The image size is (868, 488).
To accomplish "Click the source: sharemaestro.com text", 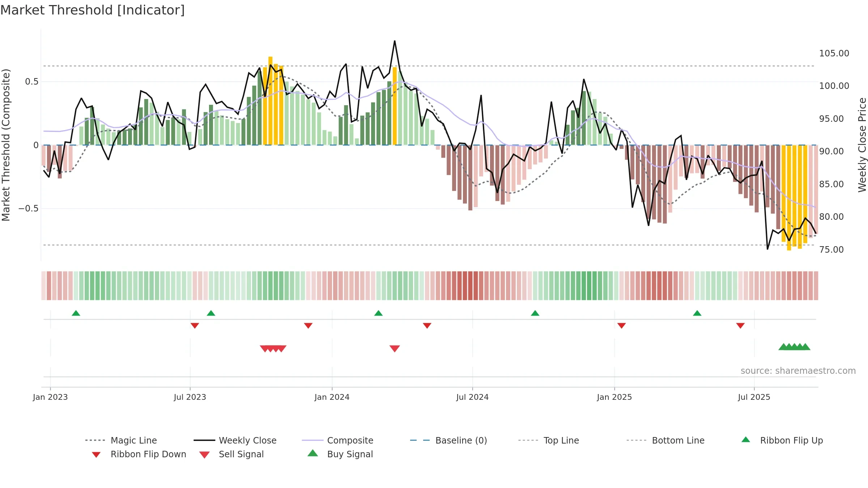I will [x=798, y=371].
